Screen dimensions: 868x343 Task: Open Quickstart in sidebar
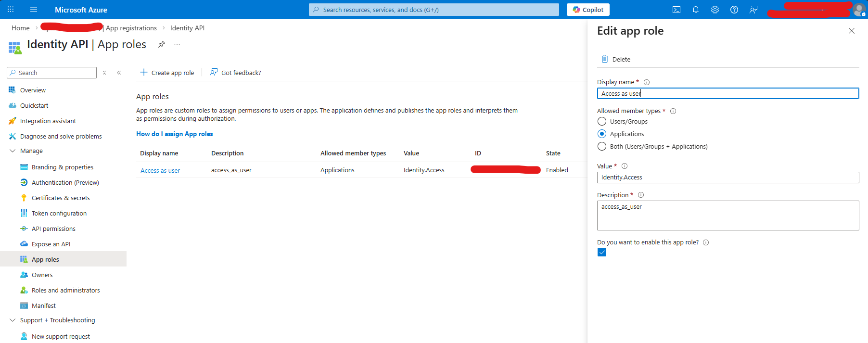[34, 105]
